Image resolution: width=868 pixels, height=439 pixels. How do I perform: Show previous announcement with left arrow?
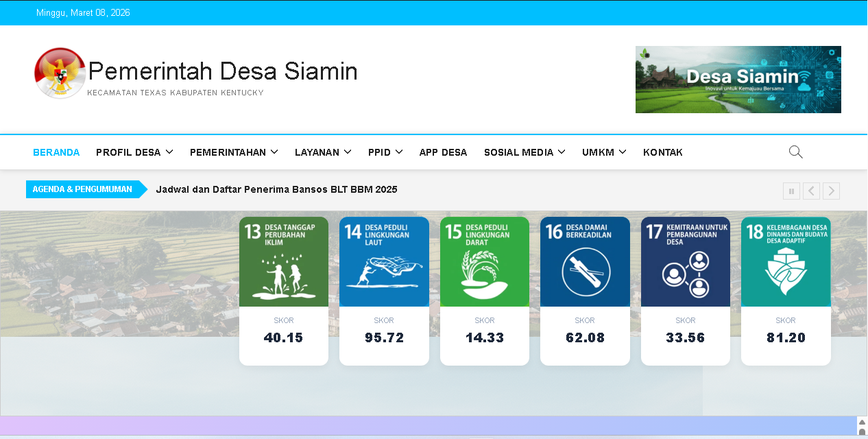pyautogui.click(x=811, y=191)
